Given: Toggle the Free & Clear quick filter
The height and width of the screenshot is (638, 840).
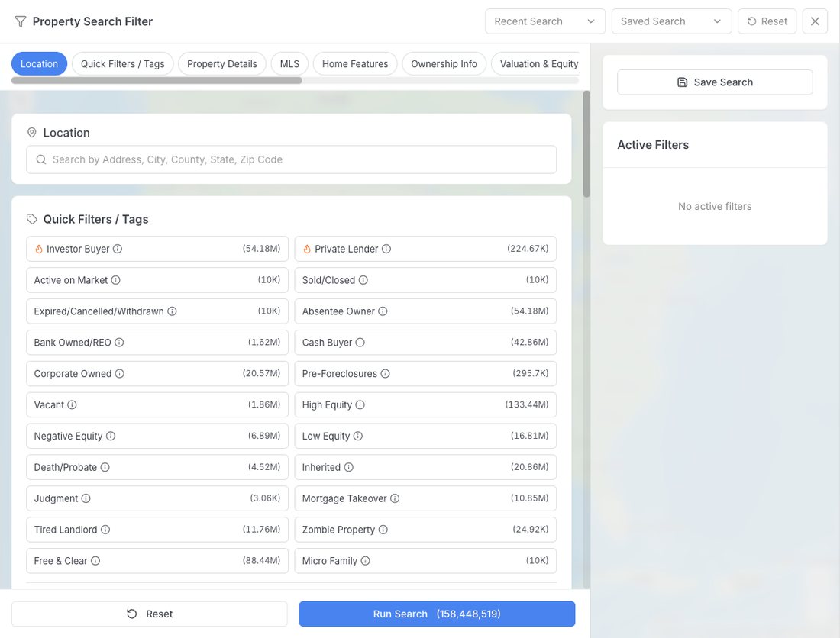Looking at the screenshot, I should [x=157, y=560].
